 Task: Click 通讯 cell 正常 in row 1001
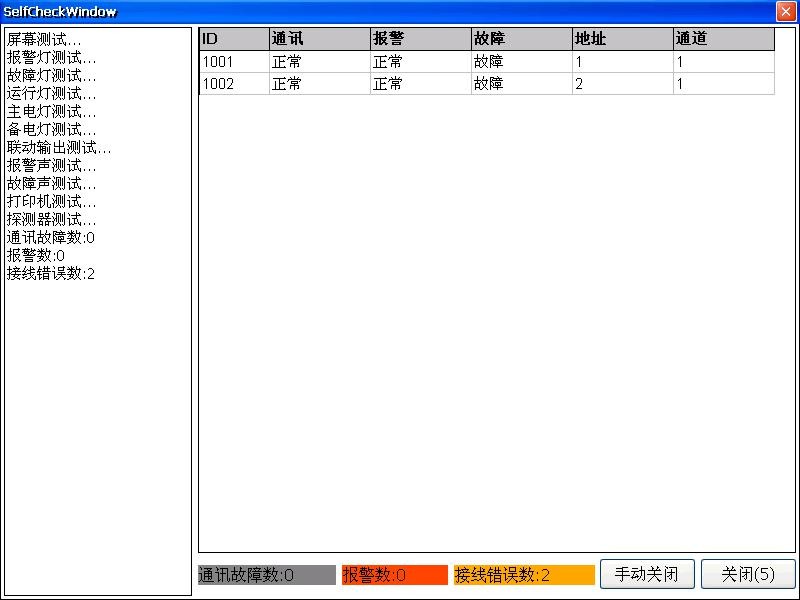[x=319, y=62]
